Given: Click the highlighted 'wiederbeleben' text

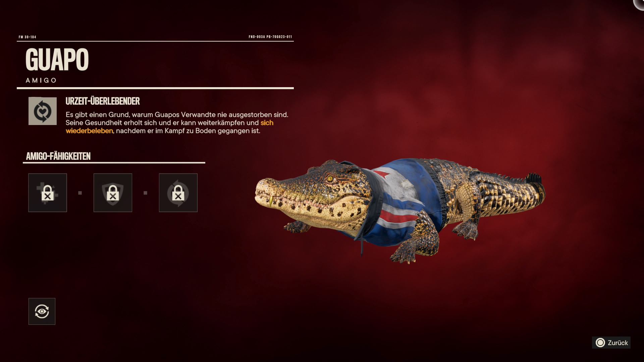Looking at the screenshot, I should pos(90,131).
